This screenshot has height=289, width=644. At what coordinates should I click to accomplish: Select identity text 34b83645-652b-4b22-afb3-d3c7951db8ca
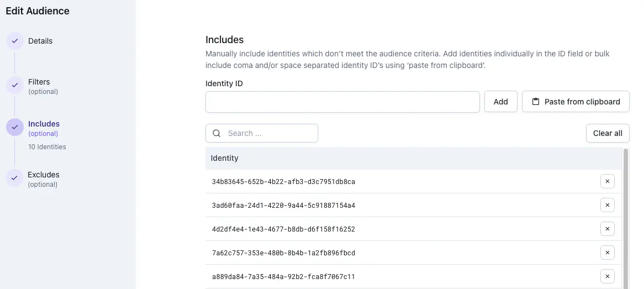[x=283, y=182]
